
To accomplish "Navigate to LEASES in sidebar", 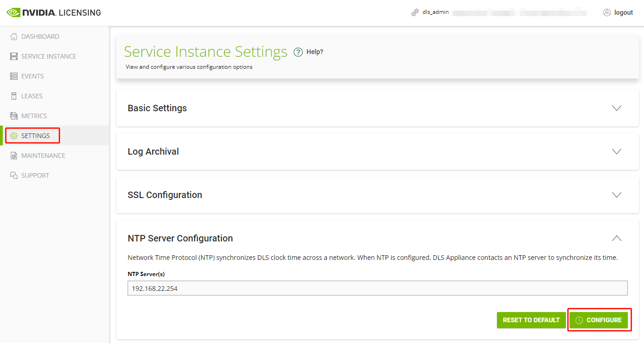I will point(32,96).
